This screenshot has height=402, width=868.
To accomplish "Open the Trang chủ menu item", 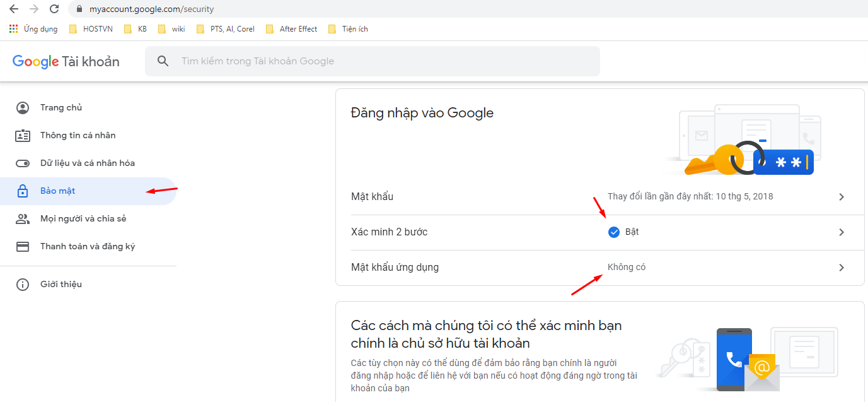I will [x=88, y=108].
